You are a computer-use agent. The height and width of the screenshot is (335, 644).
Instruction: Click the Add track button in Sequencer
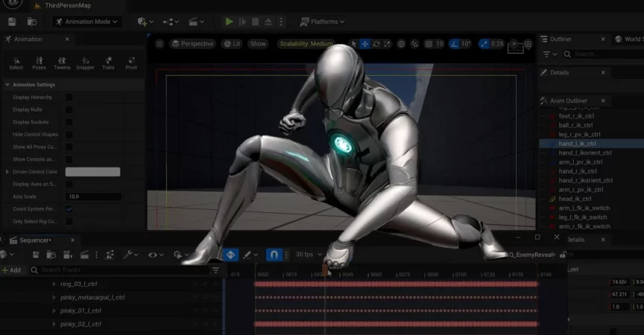point(11,269)
